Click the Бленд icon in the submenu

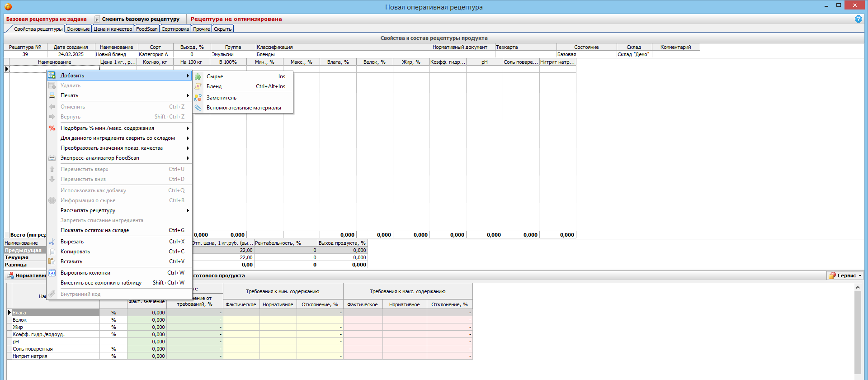(x=198, y=86)
